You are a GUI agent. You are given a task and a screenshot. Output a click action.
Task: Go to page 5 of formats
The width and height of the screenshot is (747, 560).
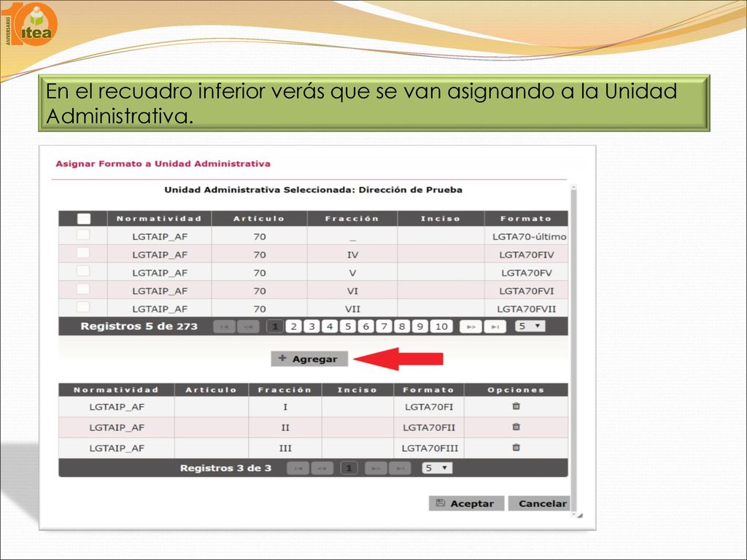[x=348, y=327]
